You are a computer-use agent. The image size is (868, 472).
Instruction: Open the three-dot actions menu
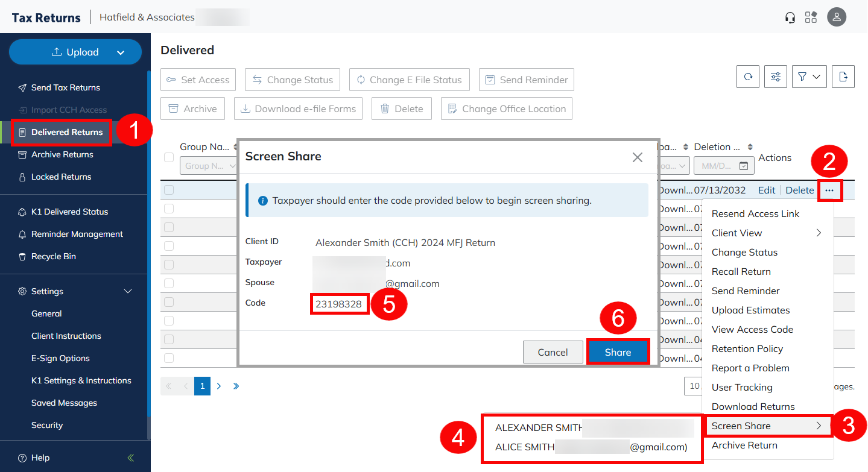point(830,190)
